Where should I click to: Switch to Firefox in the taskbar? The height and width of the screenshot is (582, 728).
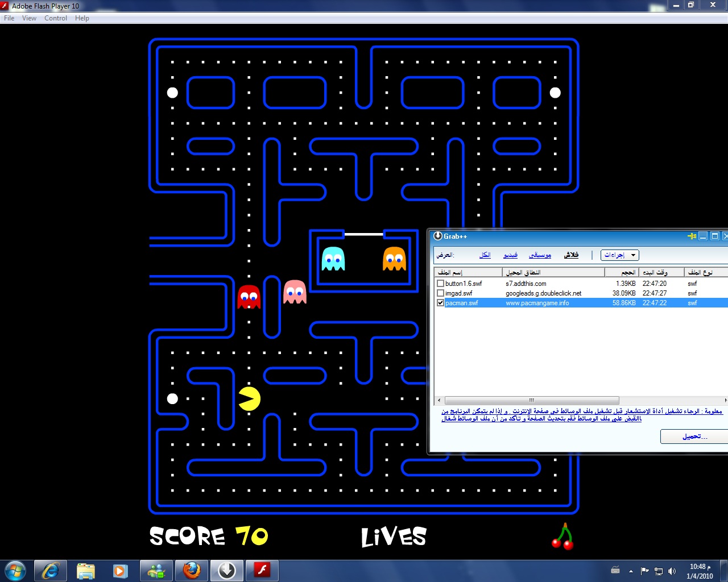192,571
